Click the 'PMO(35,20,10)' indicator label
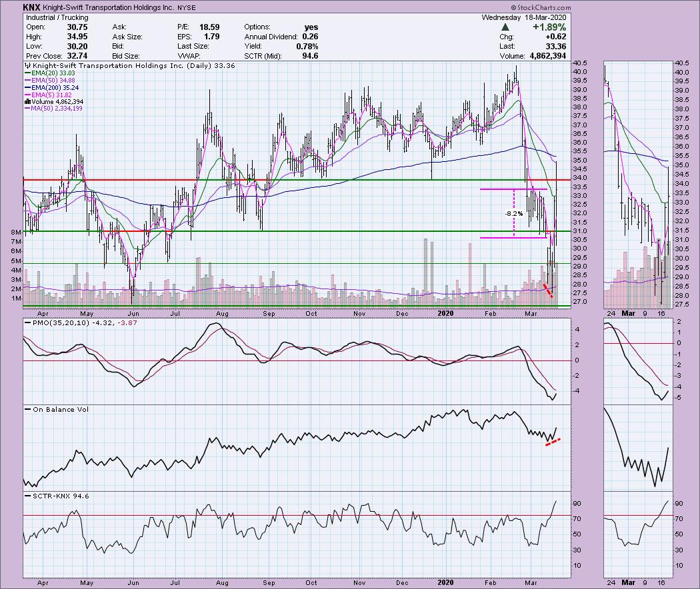The height and width of the screenshot is (589, 700). 61,322
